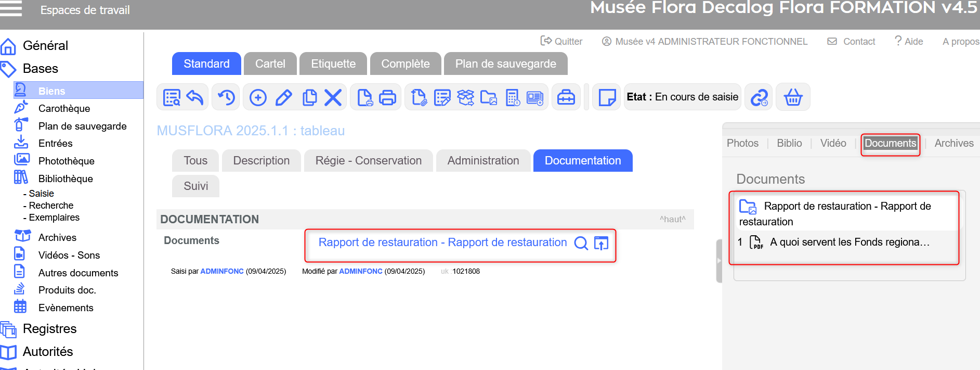
Task: Expand the Autorités section in sidebar
Action: click(48, 352)
